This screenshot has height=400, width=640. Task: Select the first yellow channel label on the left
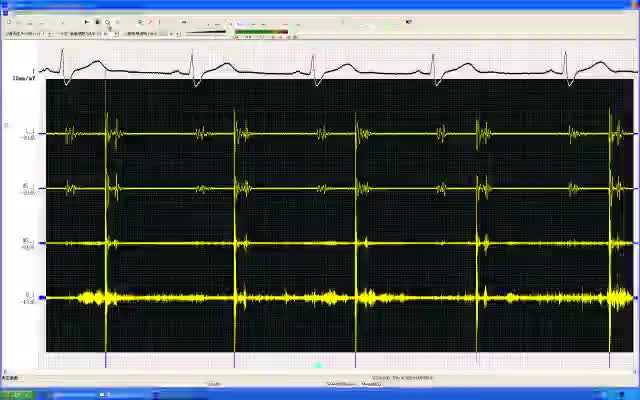29,133
